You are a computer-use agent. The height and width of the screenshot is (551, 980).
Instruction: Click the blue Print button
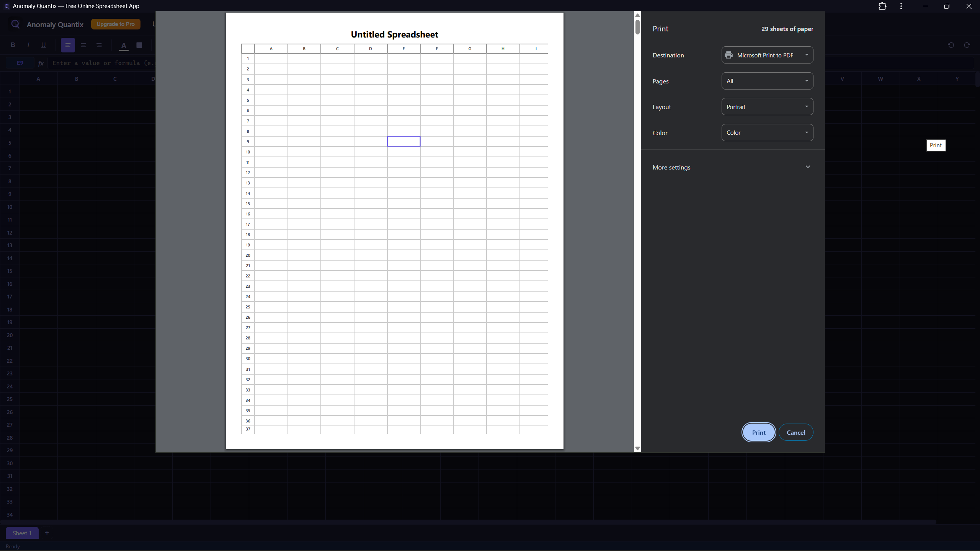(x=758, y=432)
